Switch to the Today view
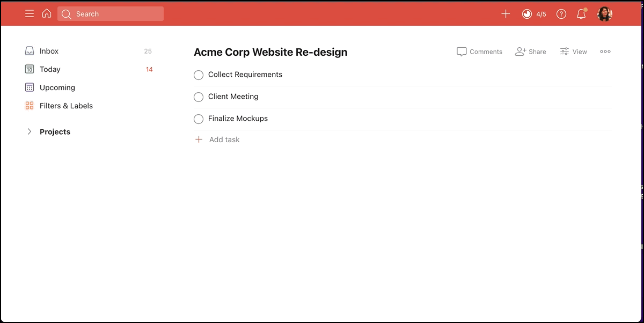 tap(50, 69)
